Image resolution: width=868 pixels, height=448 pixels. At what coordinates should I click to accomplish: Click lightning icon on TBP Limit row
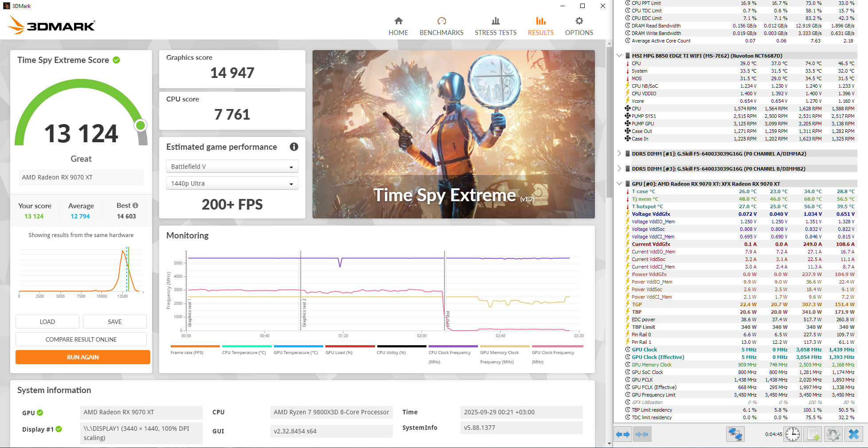tap(628, 327)
